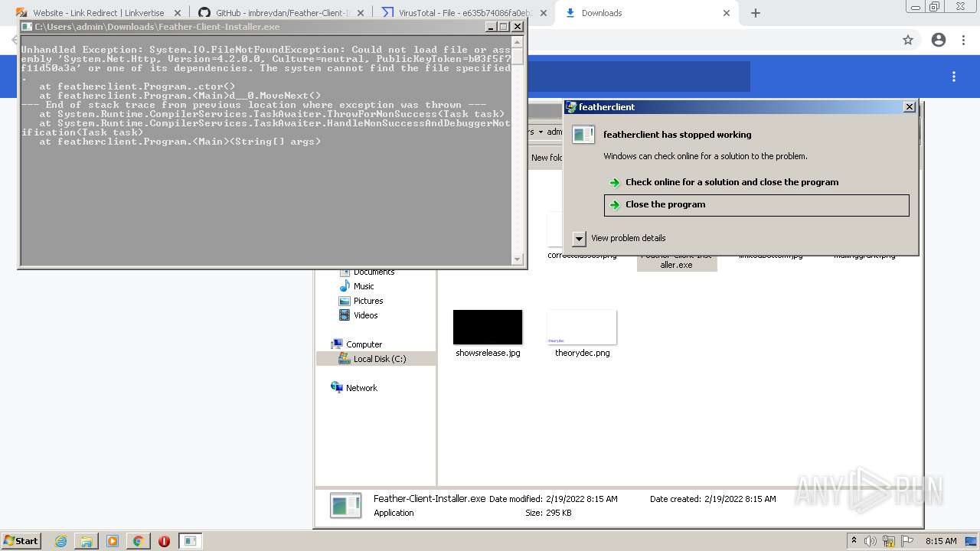Click the console scrollbar up arrow
The image size is (980, 551).
tap(518, 41)
